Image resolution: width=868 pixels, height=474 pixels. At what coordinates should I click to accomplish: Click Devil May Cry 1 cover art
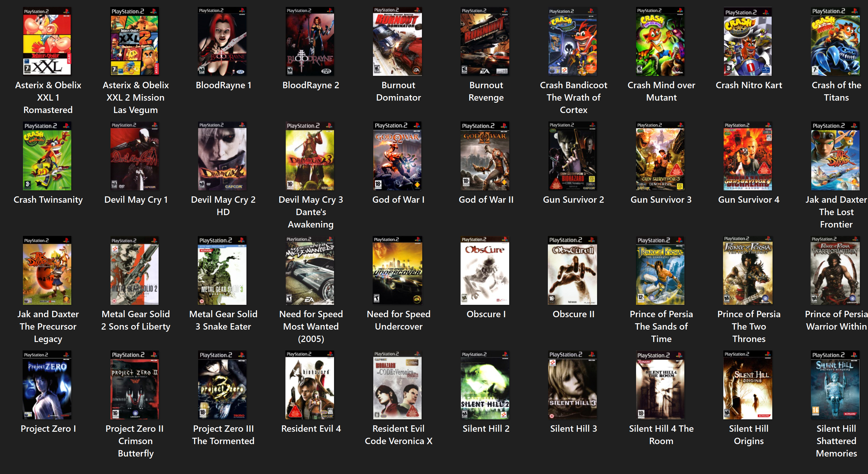(x=135, y=156)
